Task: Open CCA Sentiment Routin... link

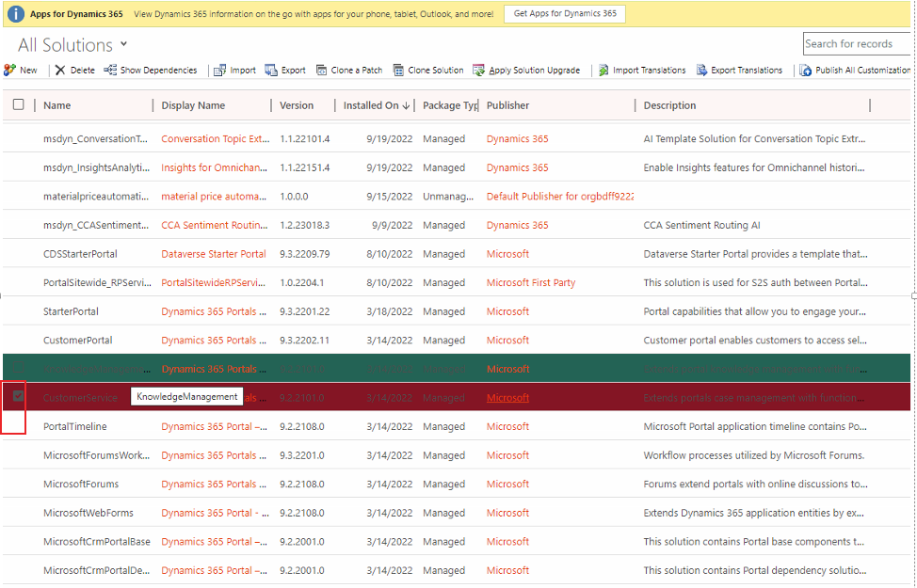Action: pyautogui.click(x=215, y=225)
